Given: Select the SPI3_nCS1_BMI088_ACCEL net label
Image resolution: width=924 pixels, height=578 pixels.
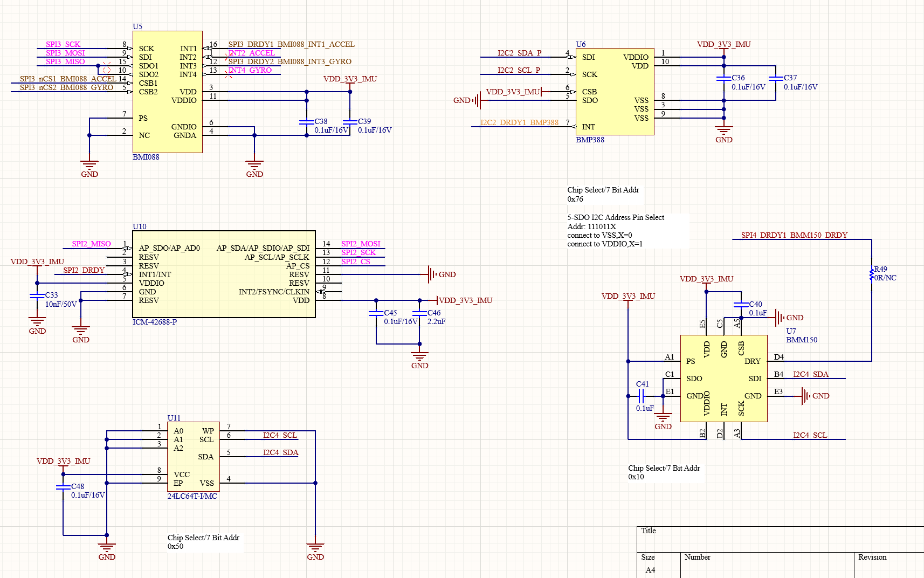Looking at the screenshot, I should point(68,79).
